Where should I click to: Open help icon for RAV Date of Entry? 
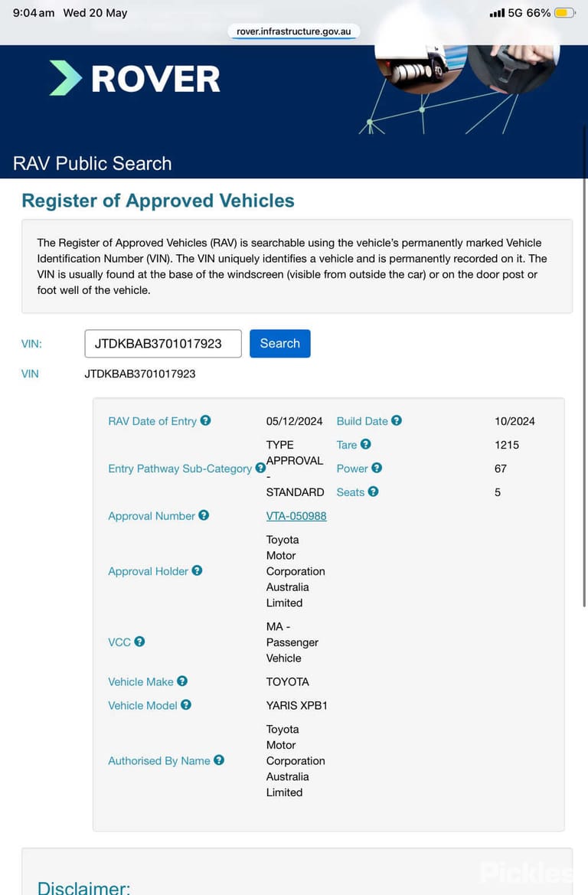pyautogui.click(x=205, y=420)
